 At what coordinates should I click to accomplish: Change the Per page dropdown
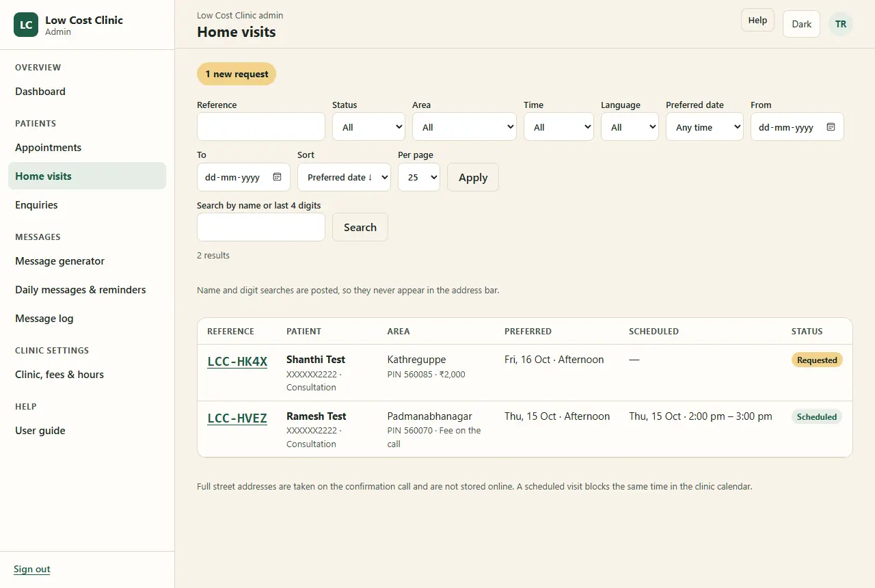[419, 176]
